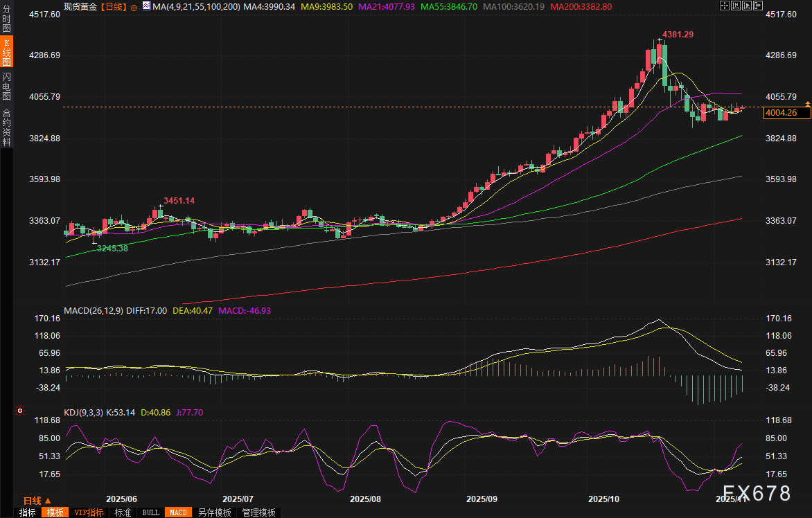Toggle the 标准 template button
The width and height of the screenshot is (812, 518).
click(x=123, y=512)
